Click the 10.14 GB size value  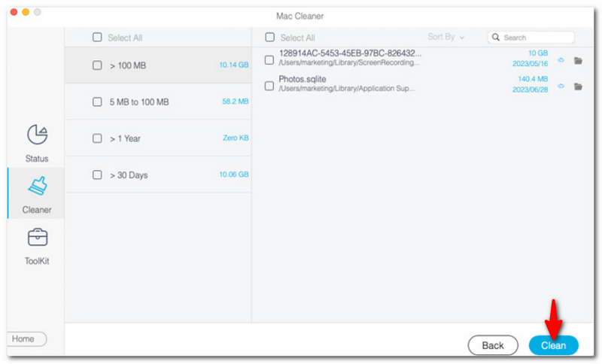tap(234, 65)
